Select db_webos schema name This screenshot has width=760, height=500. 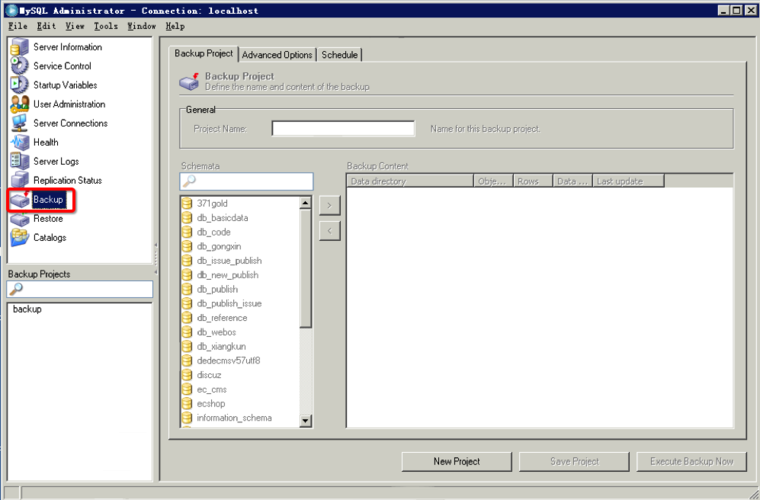(x=216, y=332)
